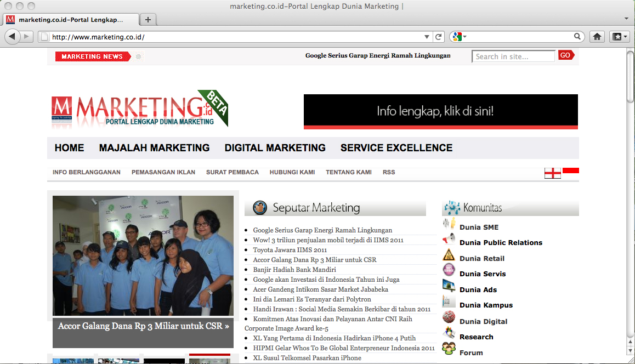Viewport: 635px width, 364px height.
Task: Click the Info lengkap klik di sini banner
Action: (x=441, y=111)
